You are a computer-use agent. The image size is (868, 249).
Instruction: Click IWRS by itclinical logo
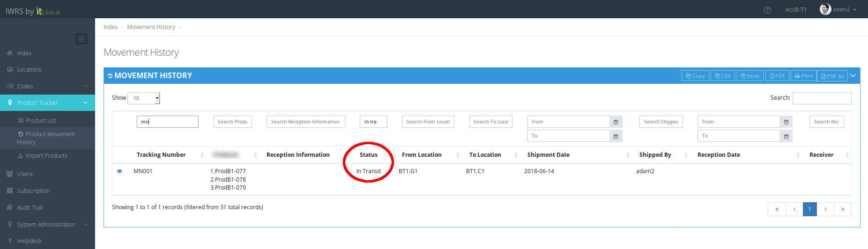click(x=33, y=11)
